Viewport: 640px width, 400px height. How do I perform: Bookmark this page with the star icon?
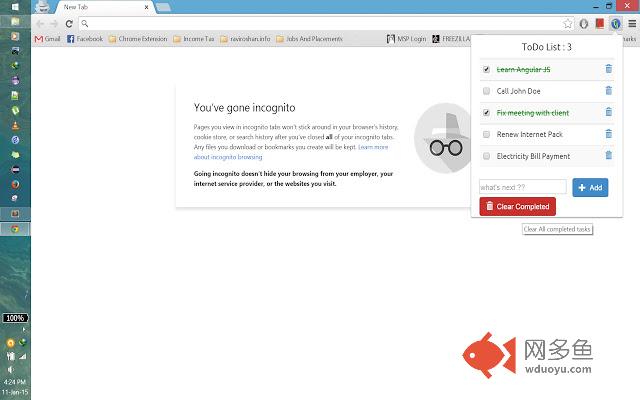tap(568, 24)
